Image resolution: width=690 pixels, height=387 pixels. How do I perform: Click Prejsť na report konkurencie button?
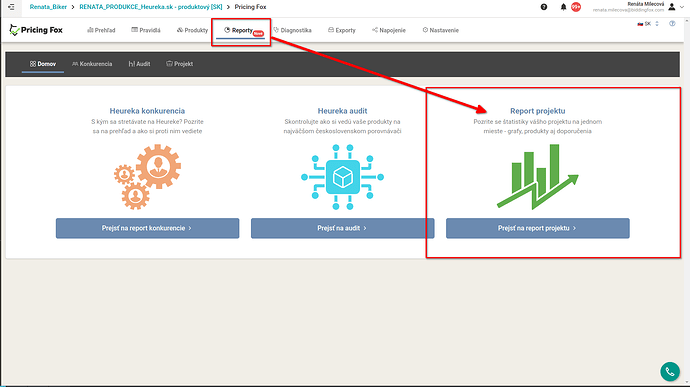click(147, 228)
